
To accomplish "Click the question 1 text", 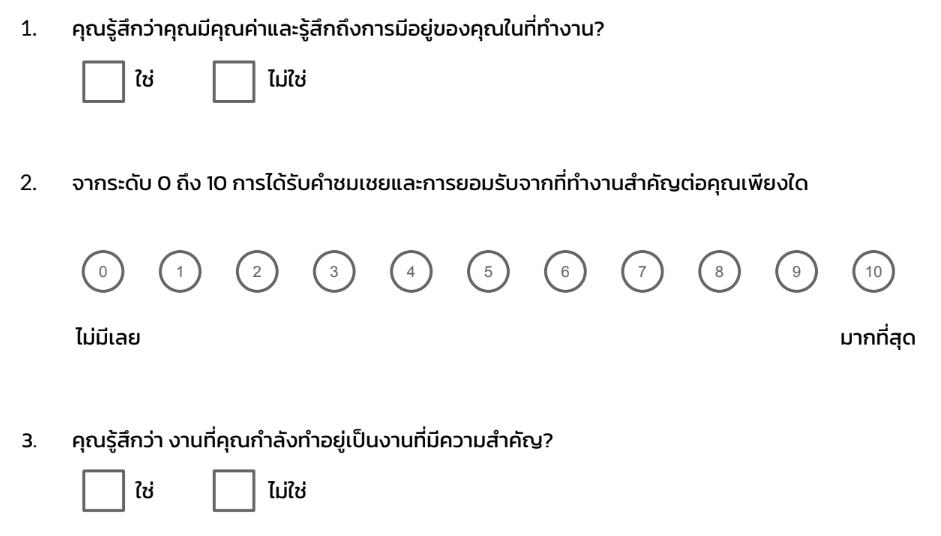I will coord(337,28).
